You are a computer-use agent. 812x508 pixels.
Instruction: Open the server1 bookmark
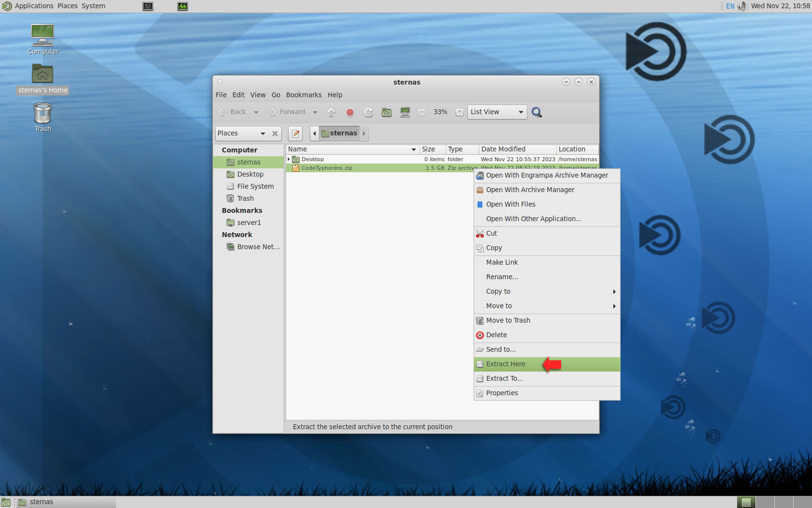248,223
